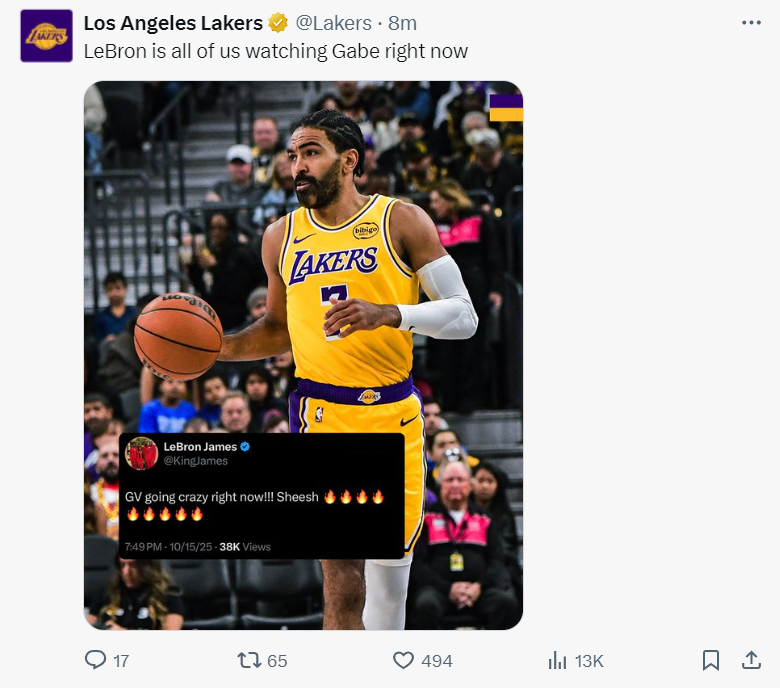
Task: Click the blue verified check beside LeBron James
Action: (245, 447)
